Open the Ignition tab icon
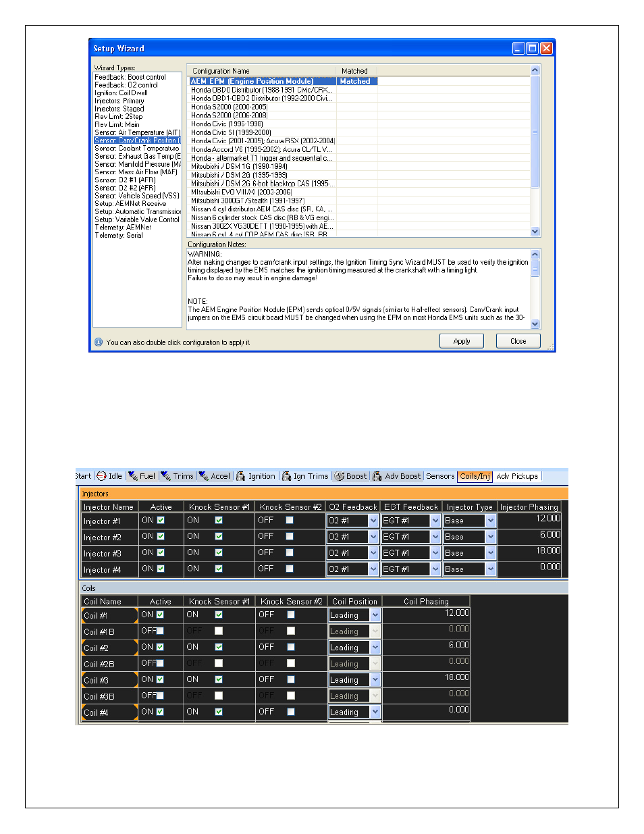This screenshot has height=834, width=644. (x=240, y=476)
